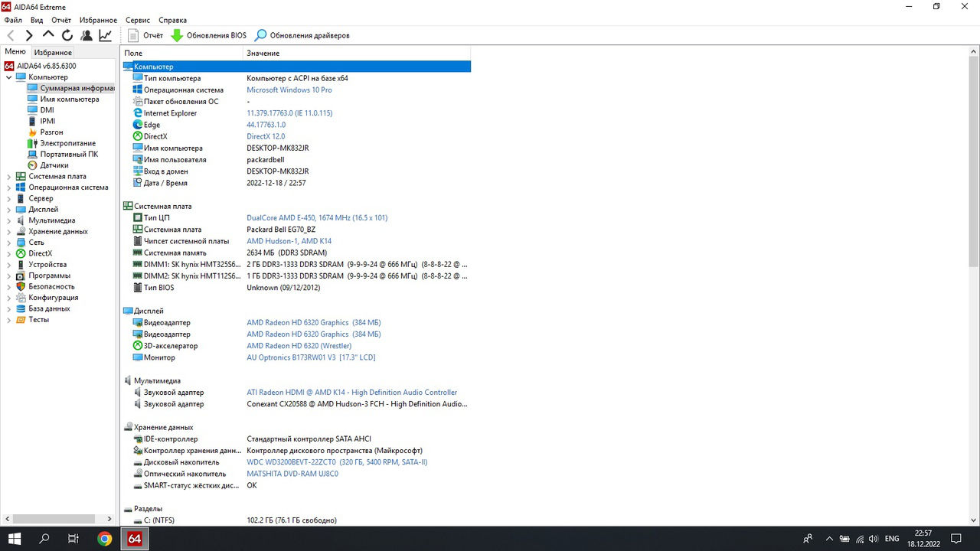Expand Системная плата tree node
The width and height of the screenshot is (980, 551).
pyautogui.click(x=9, y=176)
